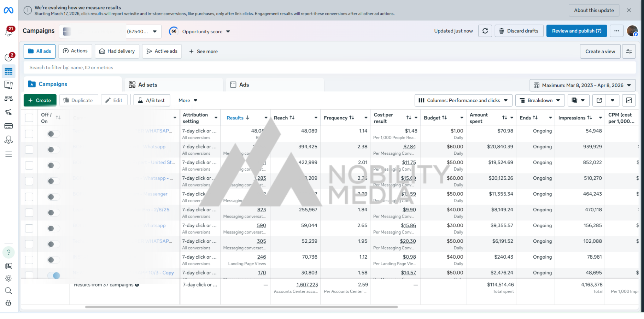Check the row with $20,125.26 spent
644x319 pixels.
pos(29,181)
